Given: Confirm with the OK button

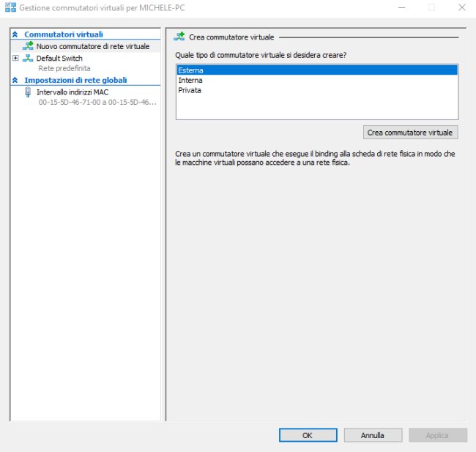Looking at the screenshot, I should [x=307, y=435].
